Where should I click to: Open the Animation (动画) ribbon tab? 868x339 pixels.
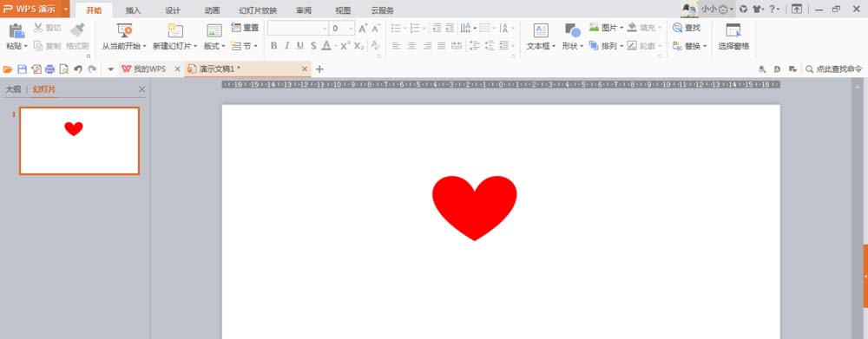(212, 10)
